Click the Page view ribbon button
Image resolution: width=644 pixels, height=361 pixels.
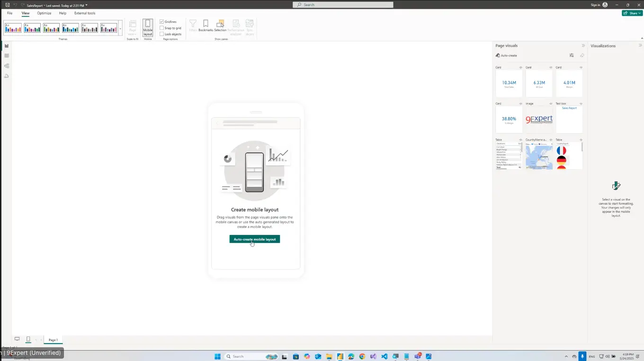point(133,27)
